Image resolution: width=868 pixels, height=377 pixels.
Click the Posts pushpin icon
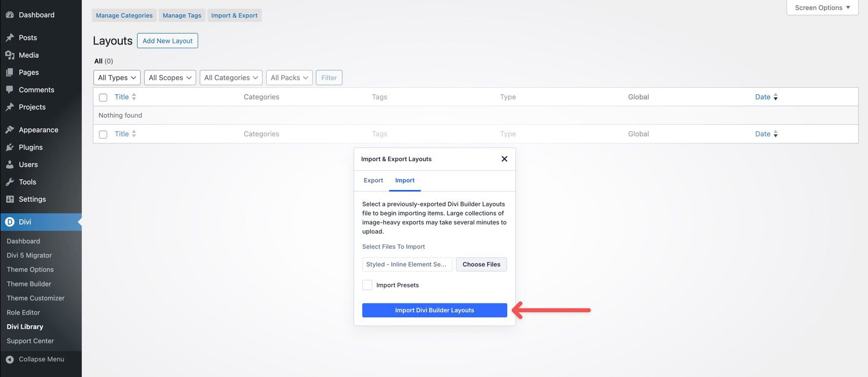(10, 37)
